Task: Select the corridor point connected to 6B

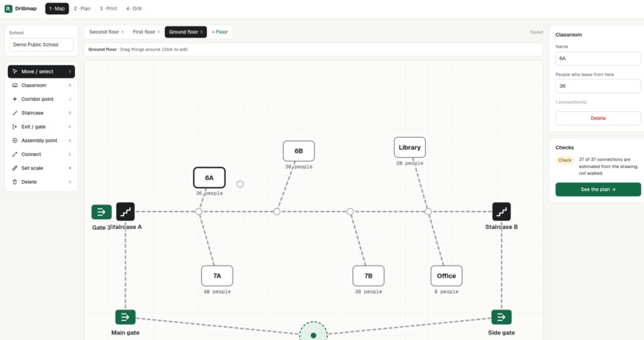Action: [x=276, y=211]
